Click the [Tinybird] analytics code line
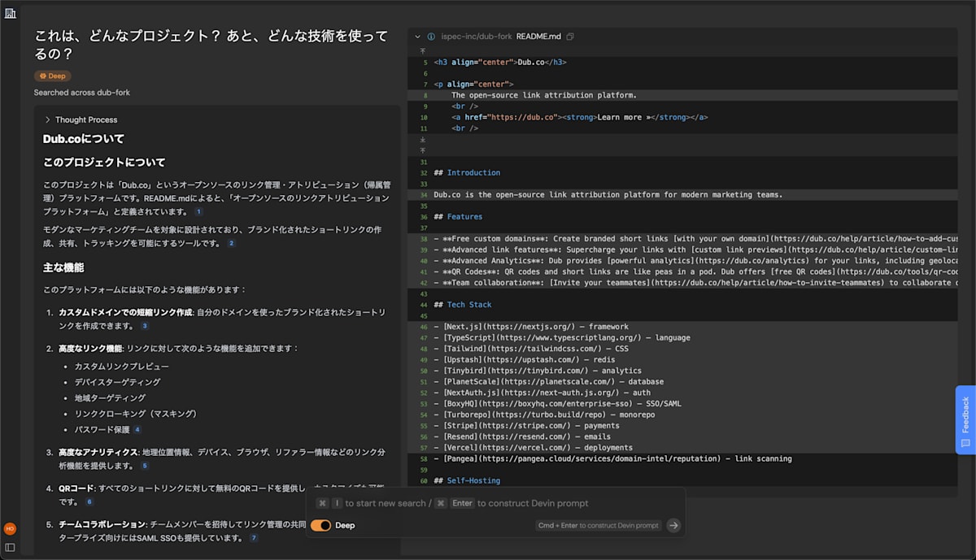The width and height of the screenshot is (976, 560). pos(538,371)
